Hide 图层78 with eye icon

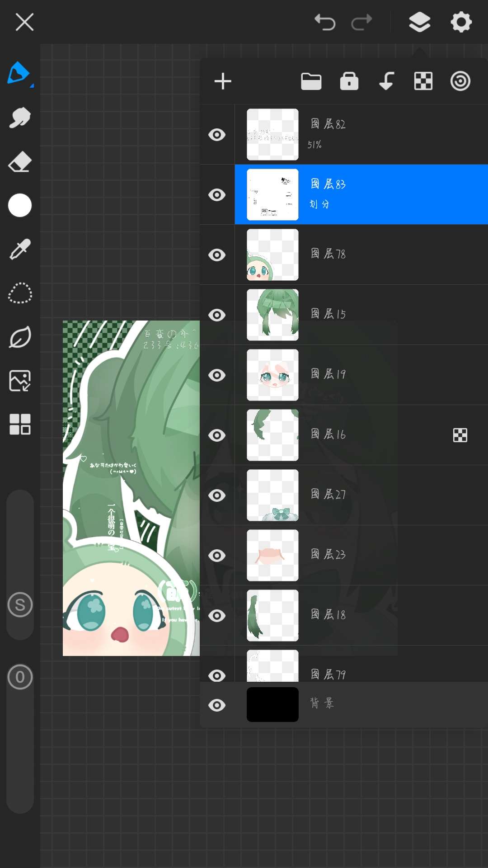tap(217, 255)
